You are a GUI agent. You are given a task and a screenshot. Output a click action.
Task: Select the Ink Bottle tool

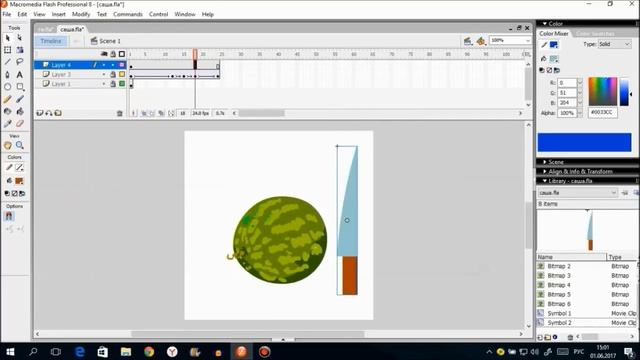(8, 111)
